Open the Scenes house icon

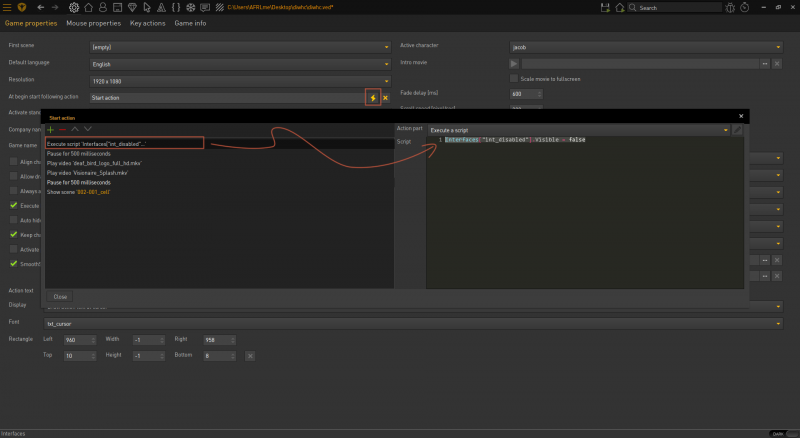90,7
